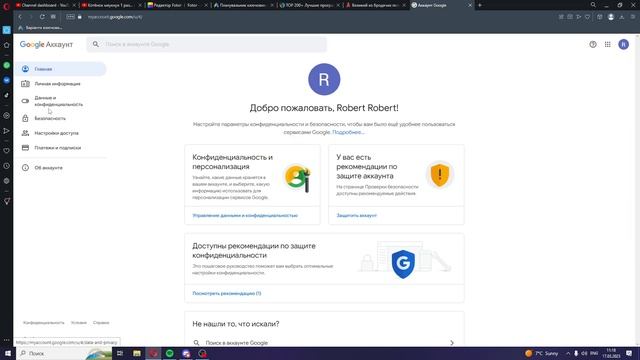This screenshot has height=360, width=640.
Task: Open the Windows Start button
Action: point(7,353)
